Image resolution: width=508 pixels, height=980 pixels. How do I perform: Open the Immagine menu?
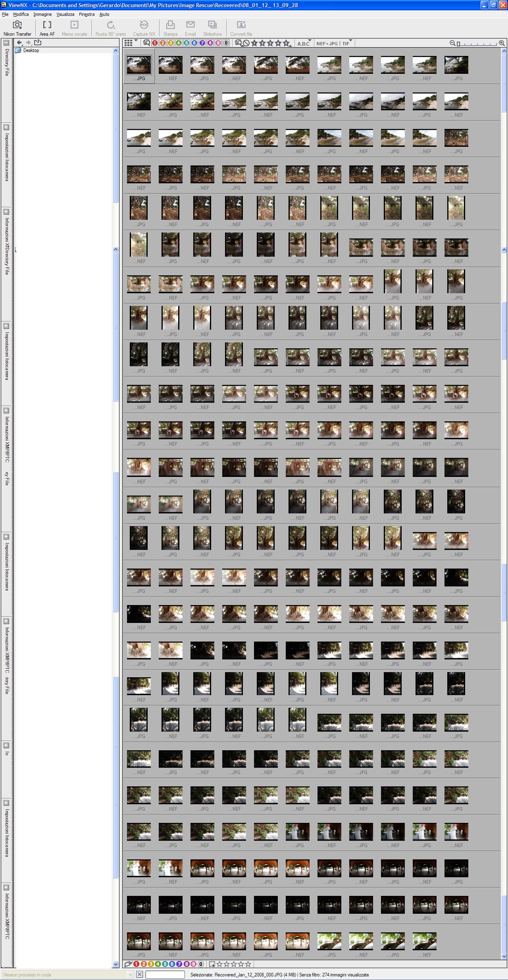tap(42, 14)
